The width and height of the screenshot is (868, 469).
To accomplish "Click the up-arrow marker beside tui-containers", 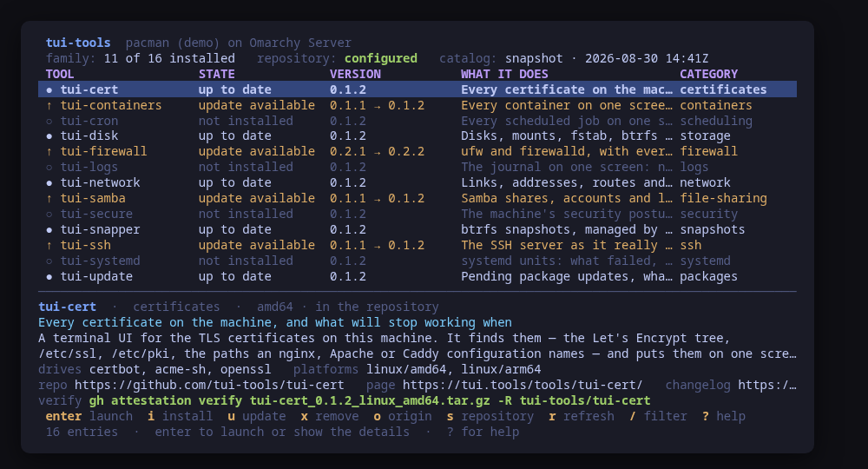I will pyautogui.click(x=49, y=105).
